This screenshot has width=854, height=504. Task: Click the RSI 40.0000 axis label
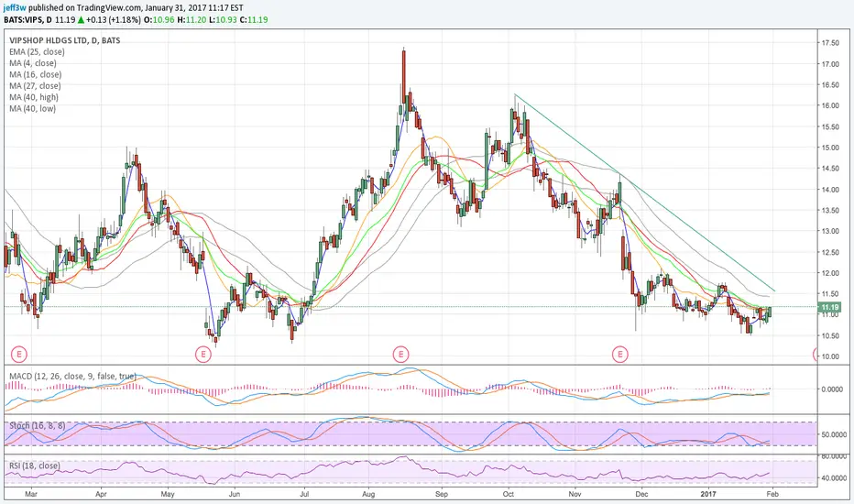833,478
